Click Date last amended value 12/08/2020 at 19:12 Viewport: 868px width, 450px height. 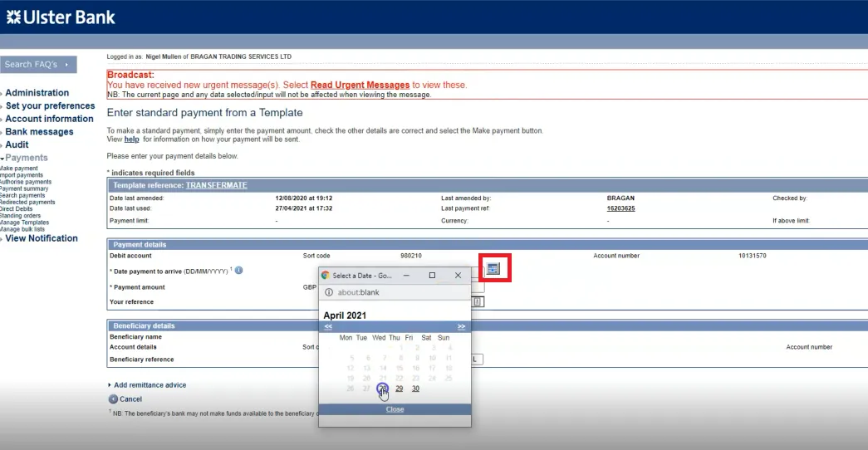click(303, 198)
